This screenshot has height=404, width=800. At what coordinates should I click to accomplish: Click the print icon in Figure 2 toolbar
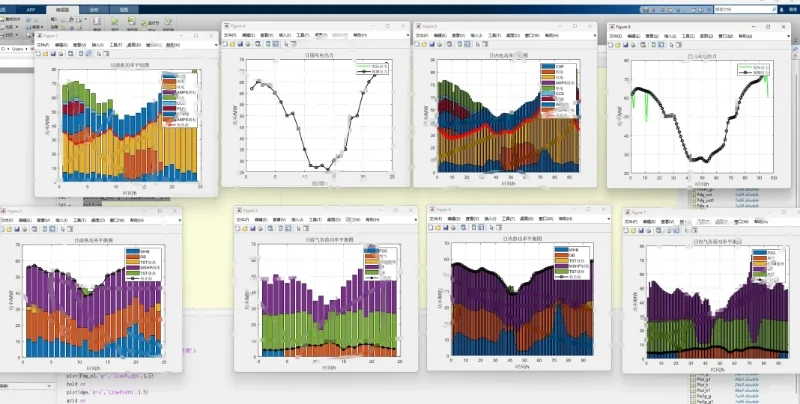click(x=24, y=229)
